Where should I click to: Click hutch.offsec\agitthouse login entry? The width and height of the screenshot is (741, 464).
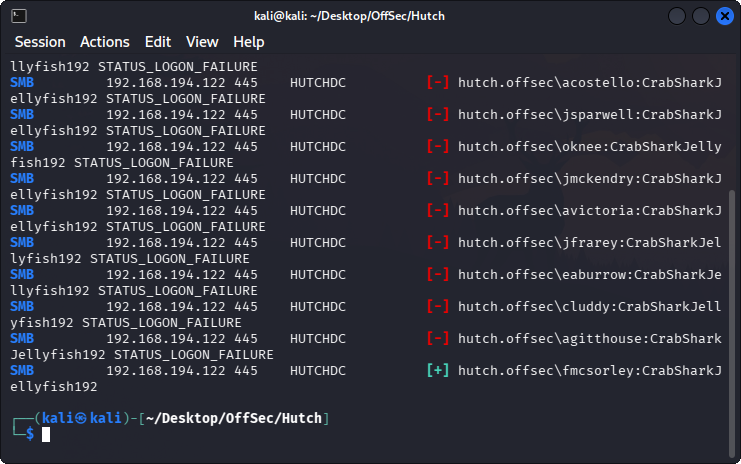tap(590, 339)
